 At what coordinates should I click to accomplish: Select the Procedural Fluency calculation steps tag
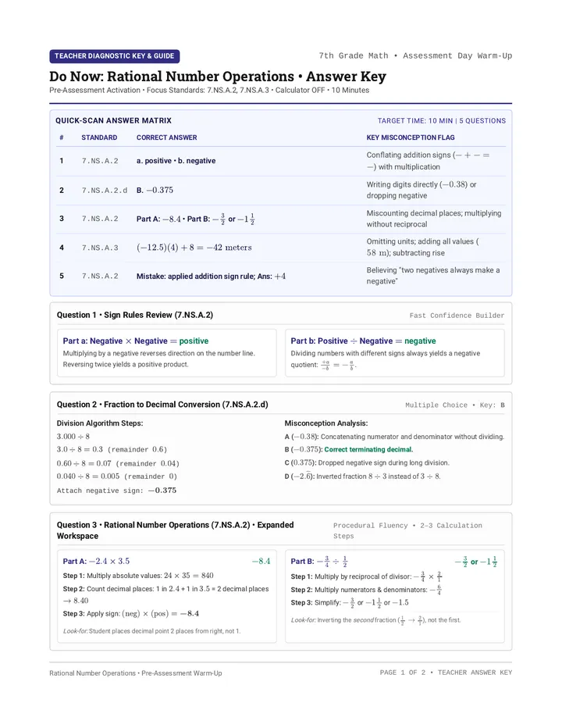tap(407, 530)
